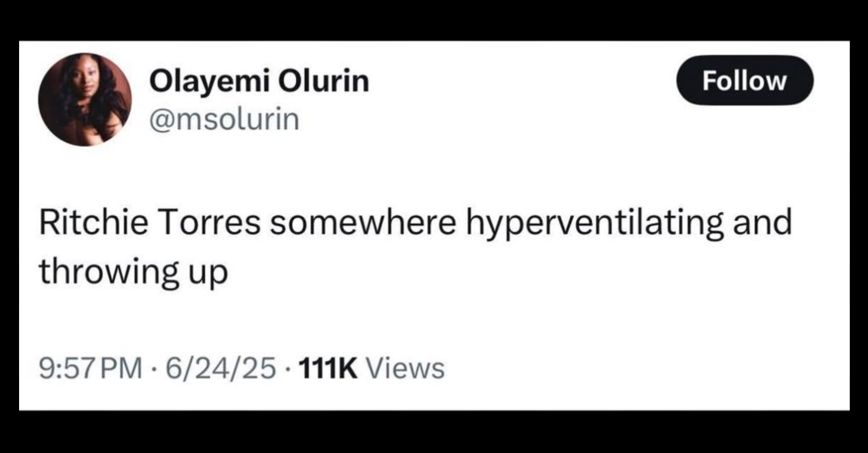
Task: Click the 9:57 PM timestamp
Action: pos(90,368)
